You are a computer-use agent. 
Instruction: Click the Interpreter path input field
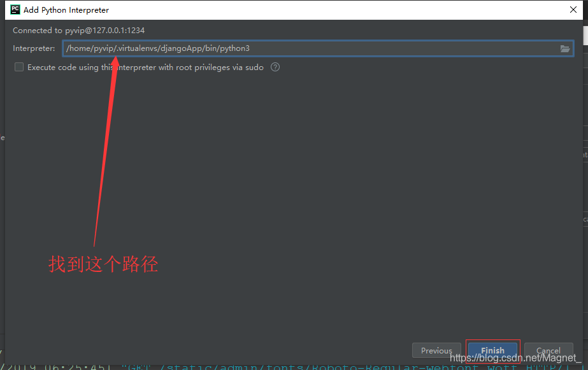pos(318,48)
